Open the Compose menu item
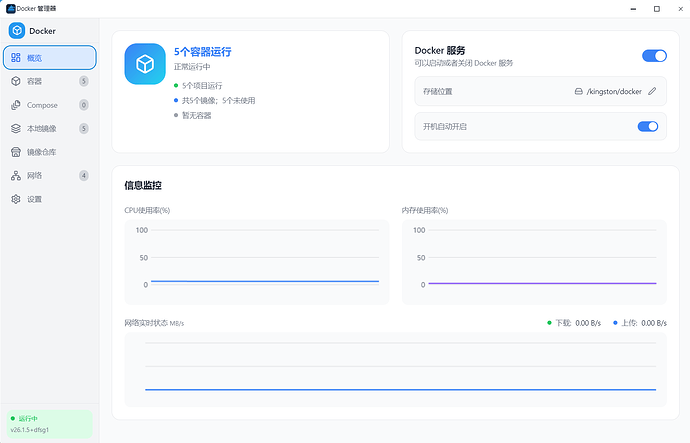Image resolution: width=690 pixels, height=443 pixels. click(50, 105)
